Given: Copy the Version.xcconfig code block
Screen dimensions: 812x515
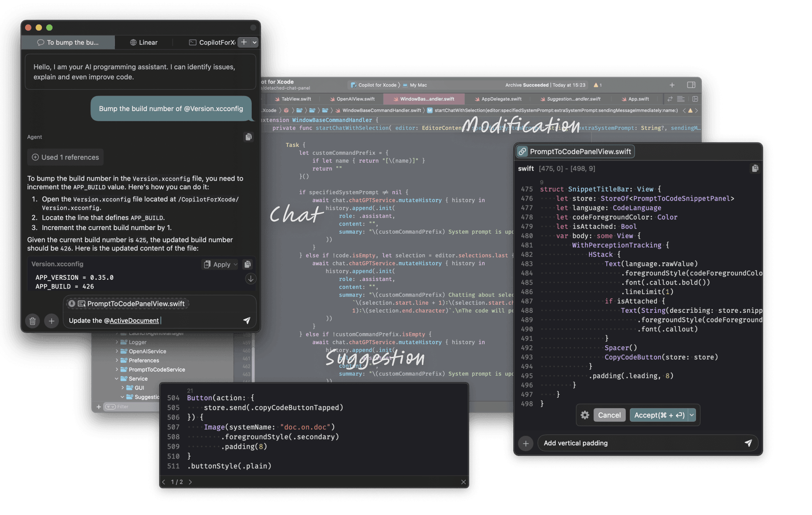Looking at the screenshot, I should point(247,264).
